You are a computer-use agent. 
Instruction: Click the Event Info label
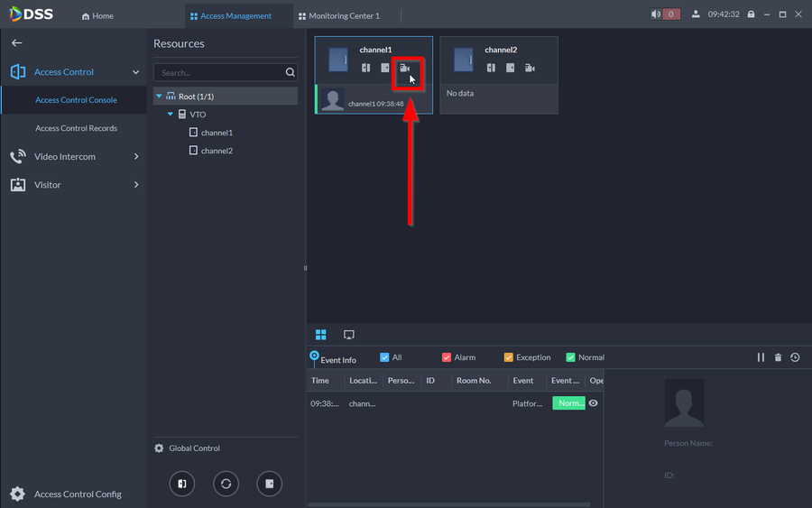[x=338, y=360]
